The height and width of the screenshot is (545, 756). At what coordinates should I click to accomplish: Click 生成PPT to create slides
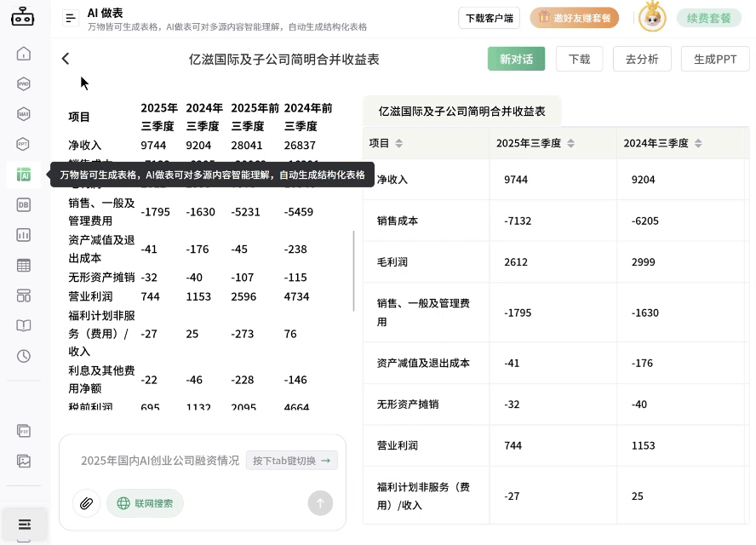714,59
